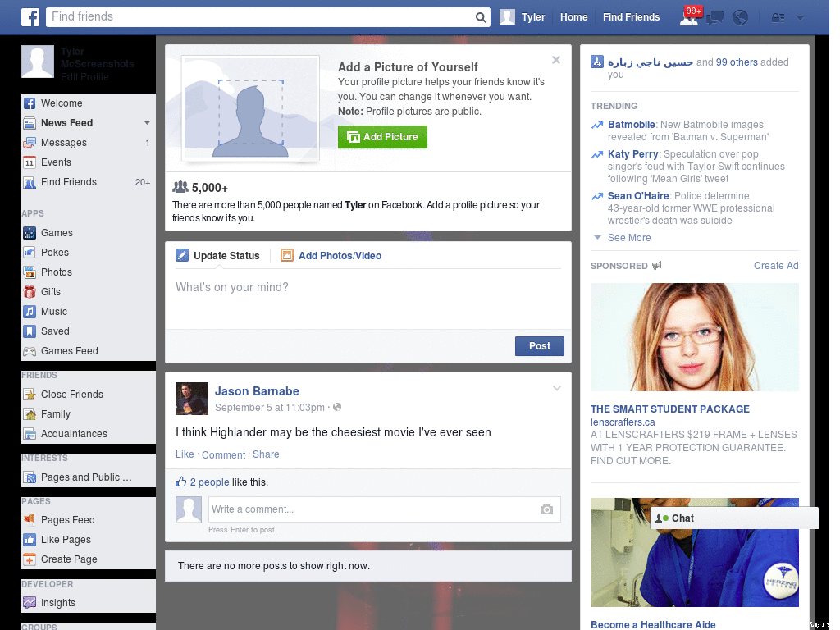This screenshot has height=630, width=840.
Task: Open Jason Barnabe post options chevron
Action: point(557,388)
